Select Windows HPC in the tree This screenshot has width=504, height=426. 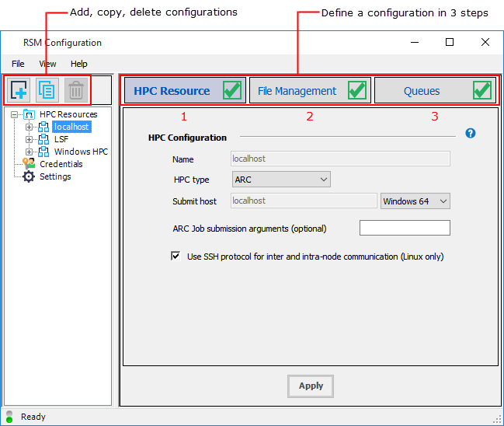81,152
